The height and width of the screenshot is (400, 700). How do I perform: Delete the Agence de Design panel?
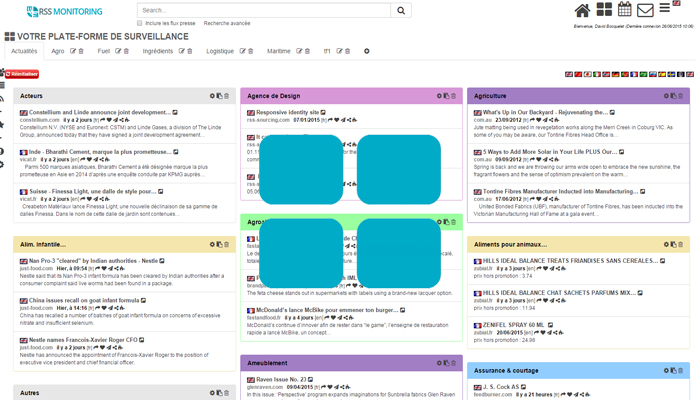point(454,96)
